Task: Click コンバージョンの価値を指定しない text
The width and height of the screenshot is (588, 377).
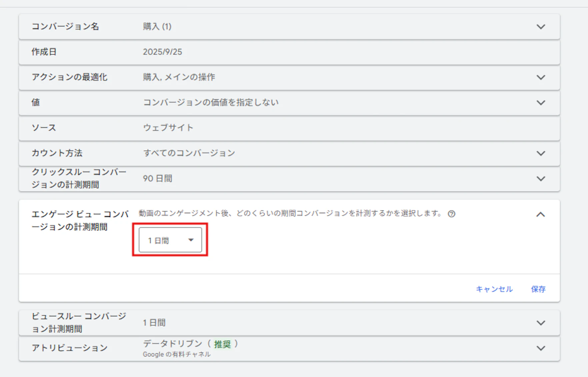Action: coord(211,103)
